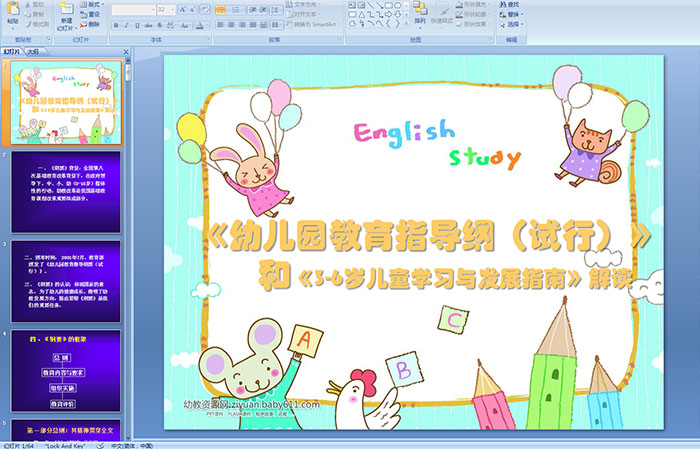Open Align Text (对齐文本) menu
The width and height of the screenshot is (700, 449).
(x=304, y=14)
